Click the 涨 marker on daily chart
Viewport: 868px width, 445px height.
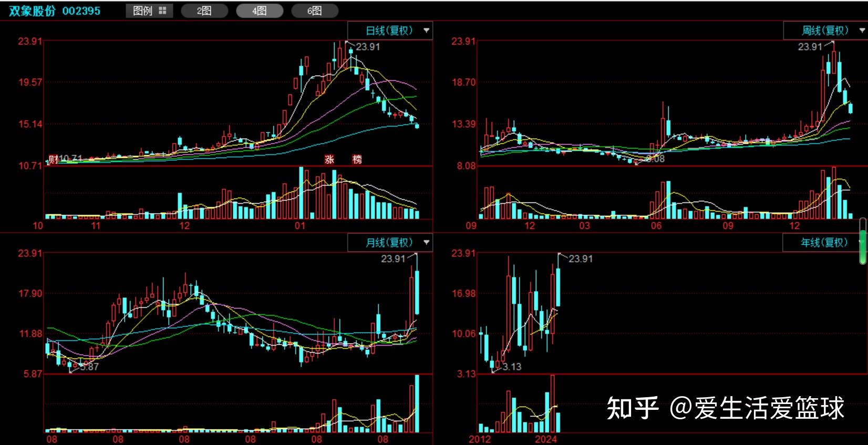coord(329,159)
